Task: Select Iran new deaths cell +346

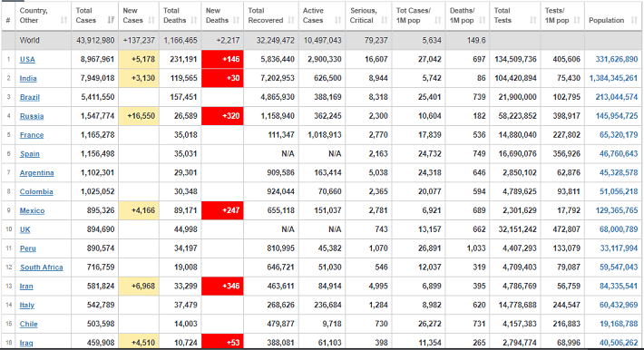Action: [x=222, y=287]
